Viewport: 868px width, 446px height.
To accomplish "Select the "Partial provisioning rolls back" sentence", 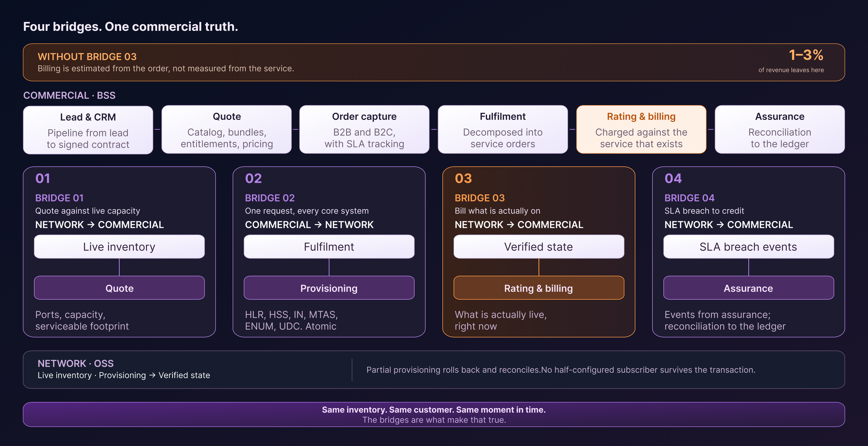I will [561, 370].
